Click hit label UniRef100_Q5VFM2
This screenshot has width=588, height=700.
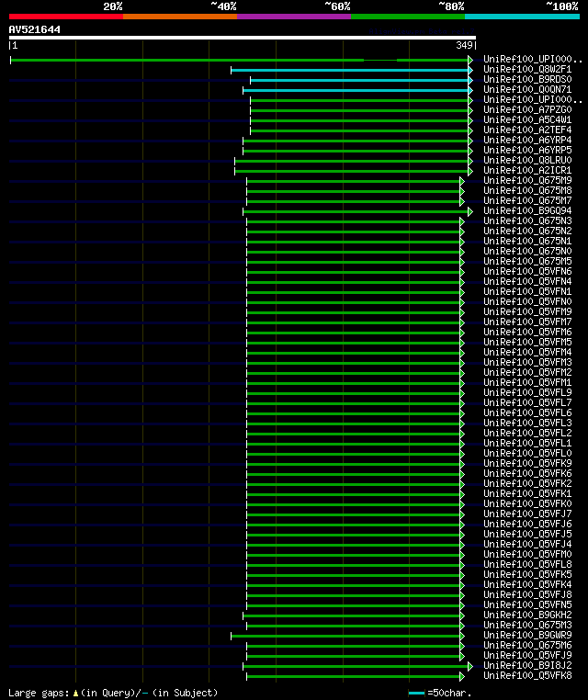[x=527, y=372]
